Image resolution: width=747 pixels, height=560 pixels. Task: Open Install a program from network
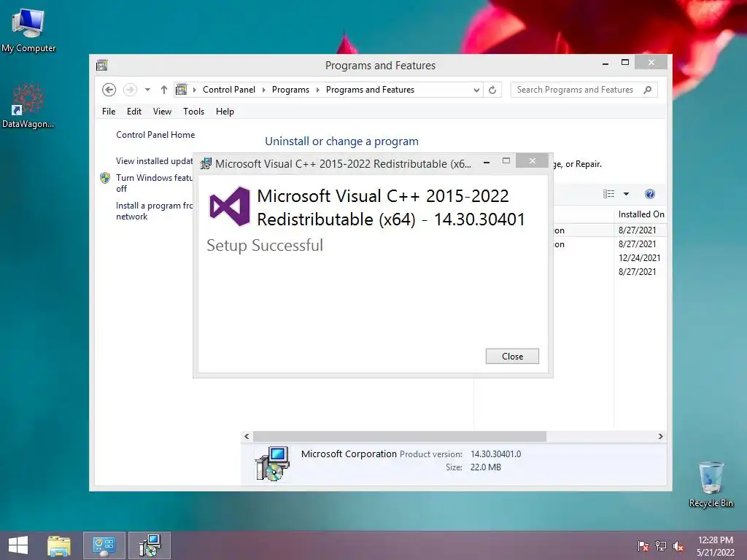[154, 211]
